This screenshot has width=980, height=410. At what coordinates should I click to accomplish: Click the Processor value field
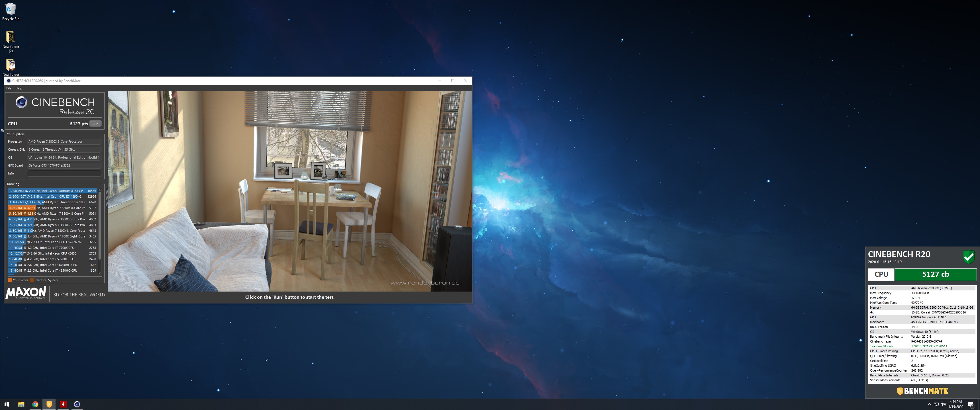tap(64, 142)
